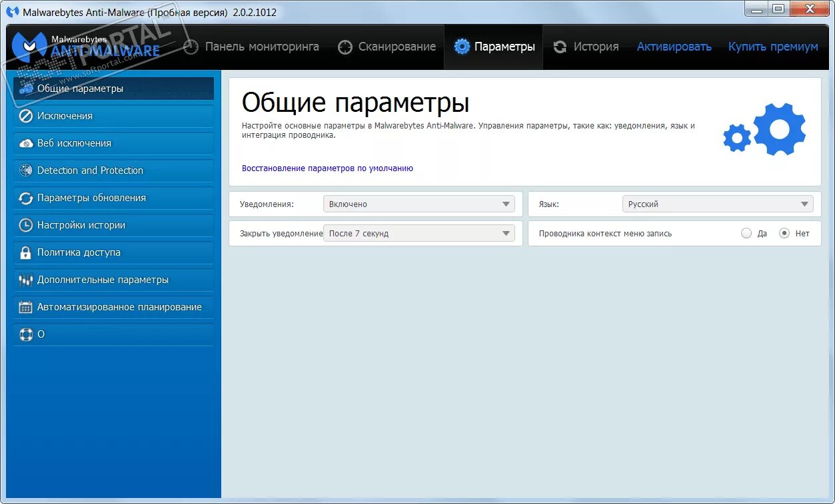Open Общие параметры sidebar section
The width and height of the screenshot is (835, 504).
114,89
